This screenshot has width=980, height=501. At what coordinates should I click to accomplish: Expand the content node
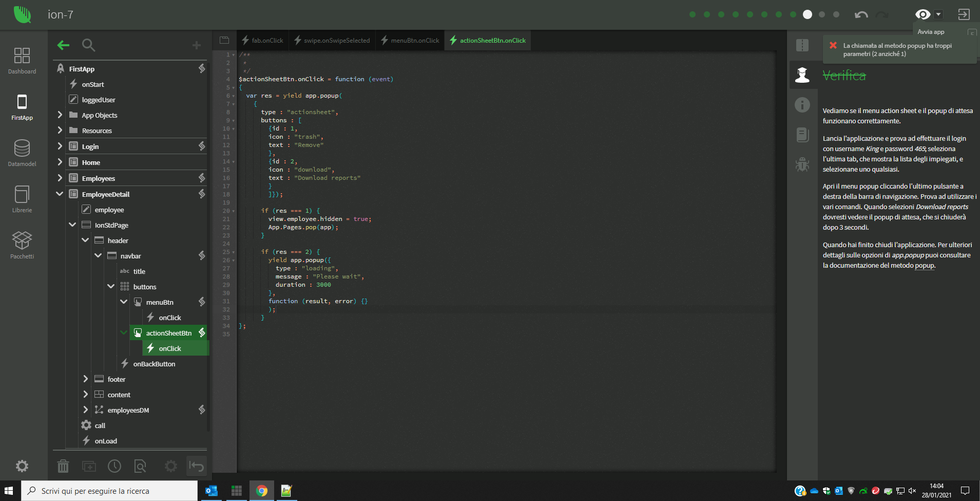pyautogui.click(x=85, y=394)
